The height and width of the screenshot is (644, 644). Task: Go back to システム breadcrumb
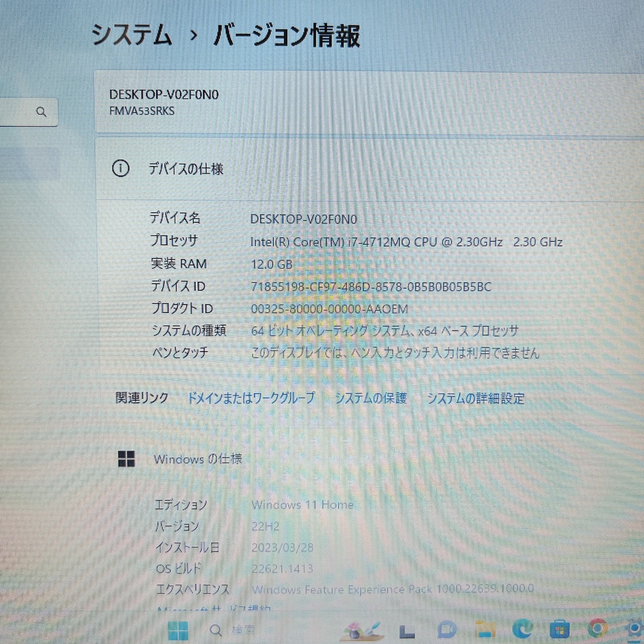click(132, 35)
